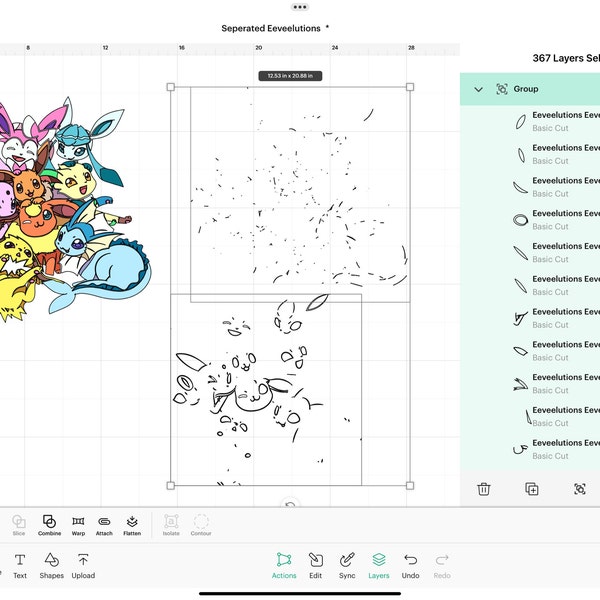Image resolution: width=600 pixels, height=600 pixels.
Task: Open the Edit tab
Action: coord(316,566)
